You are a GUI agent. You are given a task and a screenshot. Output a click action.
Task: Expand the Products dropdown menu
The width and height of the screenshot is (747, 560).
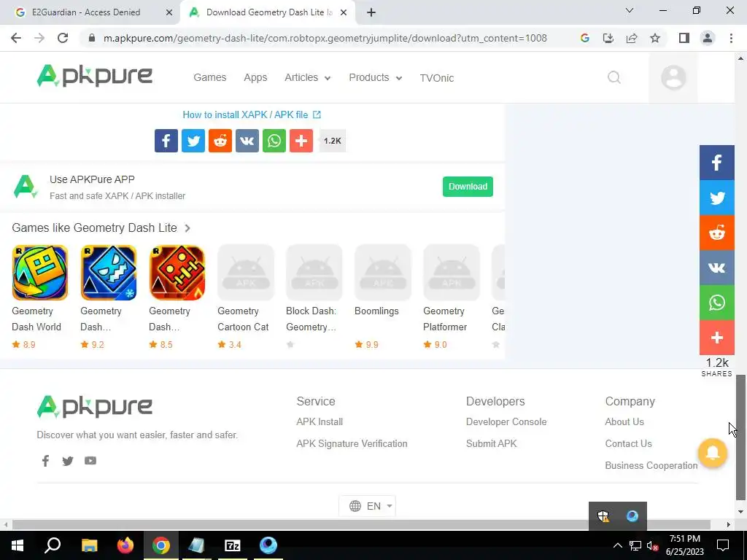point(376,77)
